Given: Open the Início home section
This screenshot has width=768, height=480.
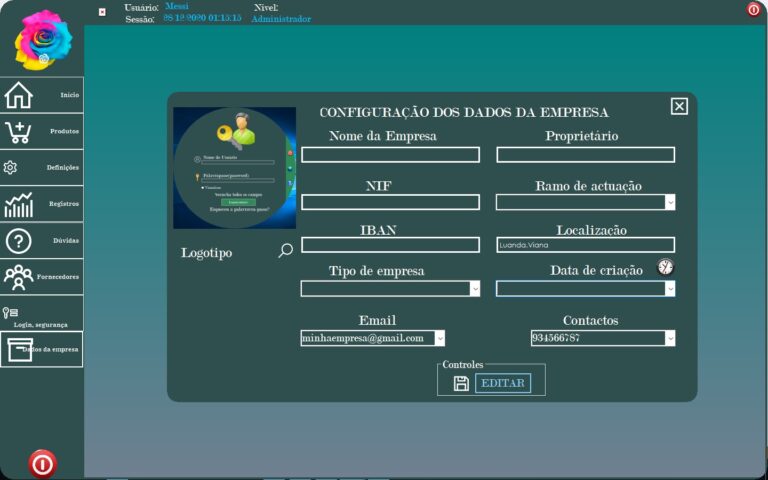Looking at the screenshot, I should [42, 95].
